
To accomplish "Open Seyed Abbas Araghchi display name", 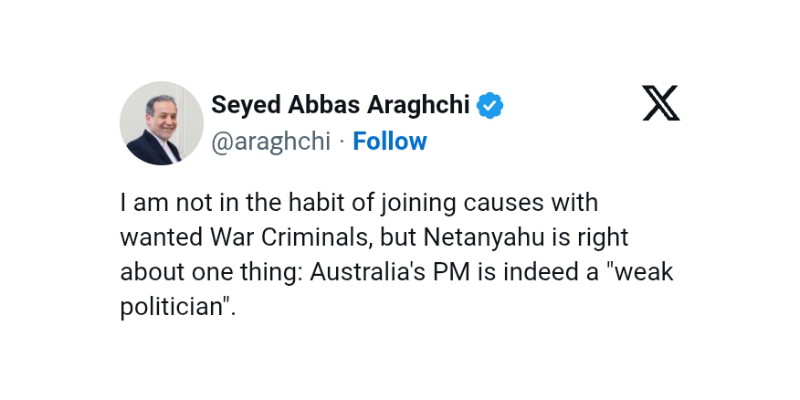I will point(340,105).
